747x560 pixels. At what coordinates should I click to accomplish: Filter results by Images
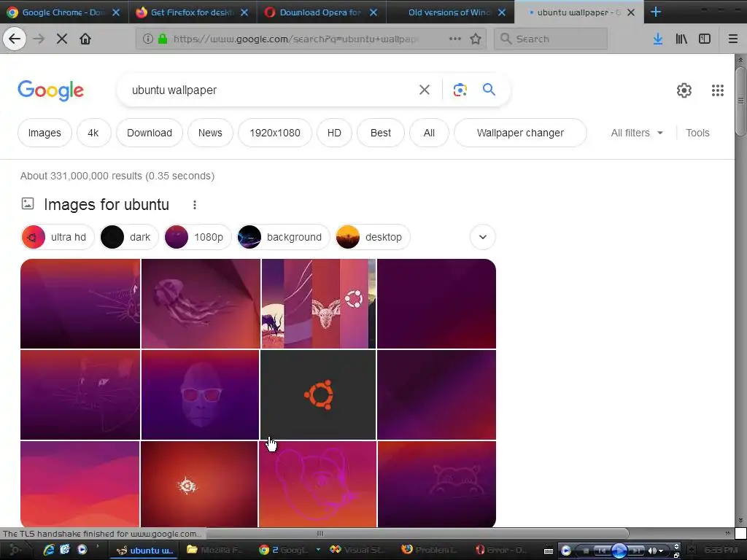point(44,133)
